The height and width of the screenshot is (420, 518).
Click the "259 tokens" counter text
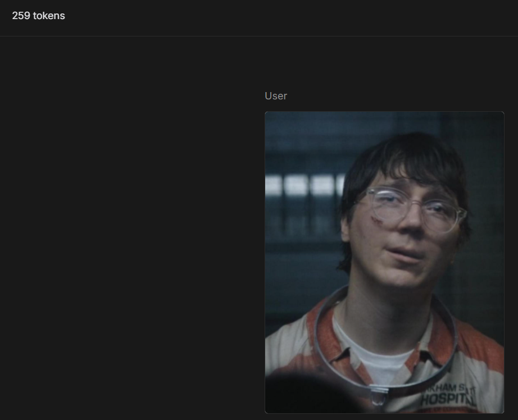(x=39, y=16)
